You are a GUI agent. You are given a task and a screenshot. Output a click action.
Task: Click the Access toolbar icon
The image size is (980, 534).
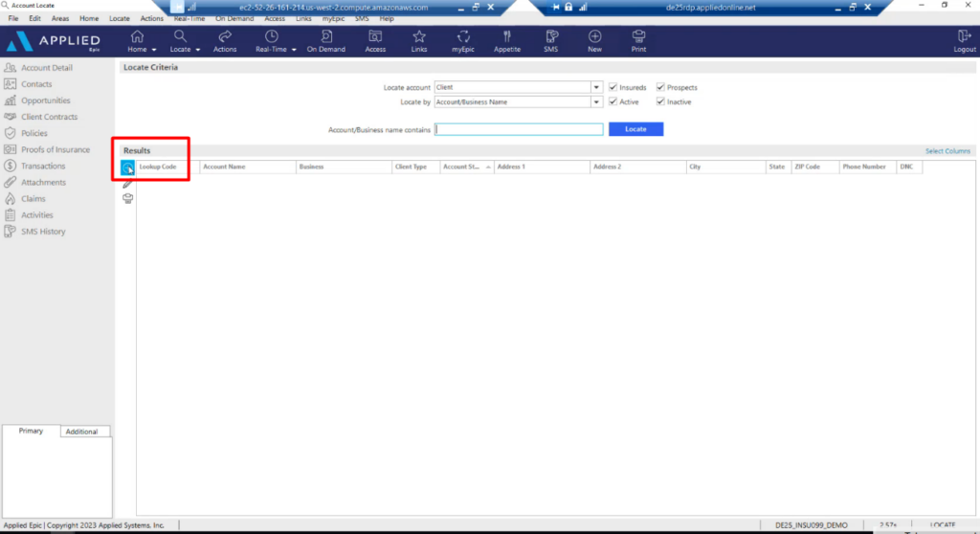click(x=375, y=36)
